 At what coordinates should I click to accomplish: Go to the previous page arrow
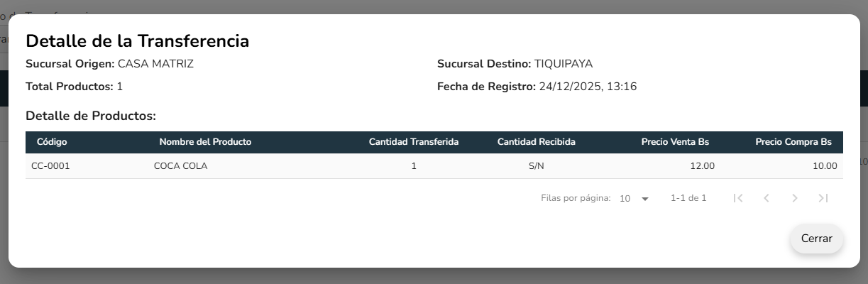point(767,199)
